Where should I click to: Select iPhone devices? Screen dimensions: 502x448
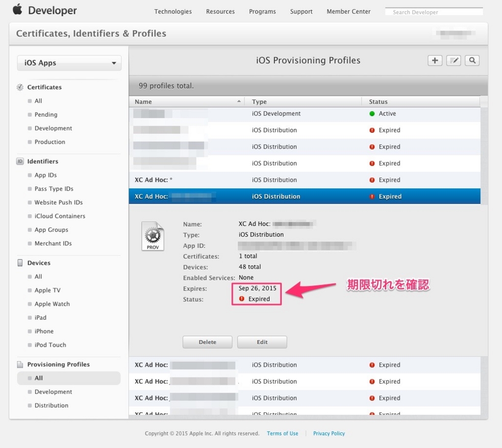point(44,331)
